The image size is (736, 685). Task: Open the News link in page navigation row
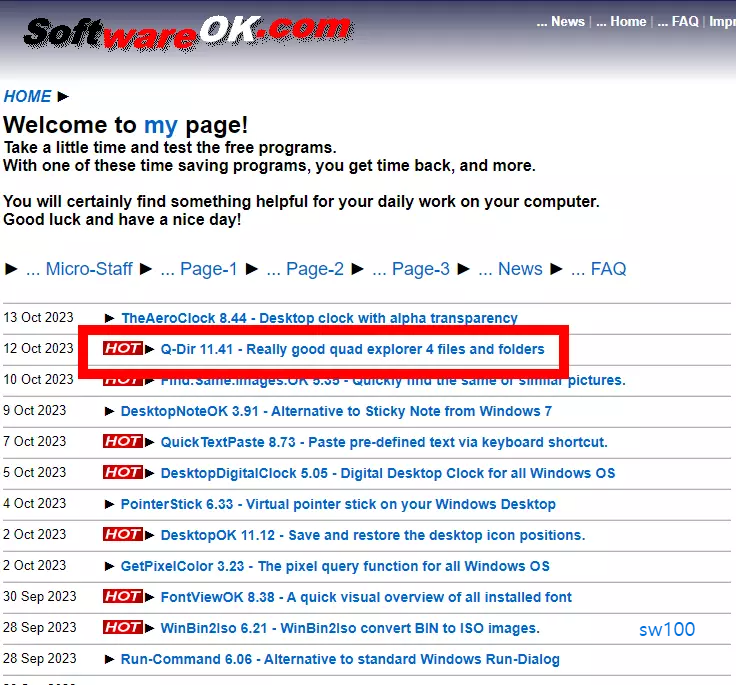click(x=520, y=269)
